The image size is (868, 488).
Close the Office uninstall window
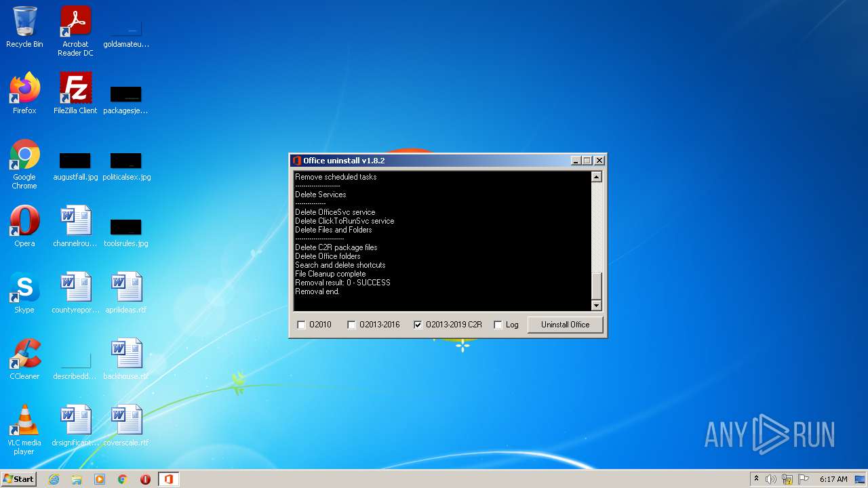(599, 161)
